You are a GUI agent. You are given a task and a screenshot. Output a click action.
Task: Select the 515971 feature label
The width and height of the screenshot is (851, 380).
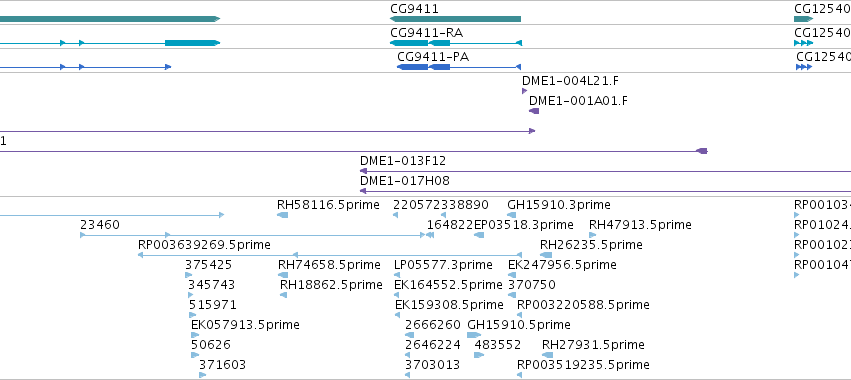point(213,305)
